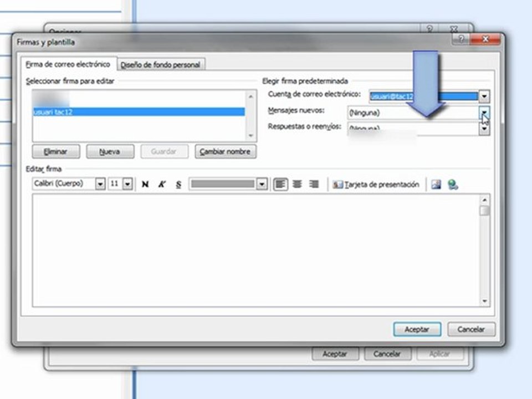Click scroll up arrow of signature list
Viewport: 532px width, 399px height.
tap(251, 96)
